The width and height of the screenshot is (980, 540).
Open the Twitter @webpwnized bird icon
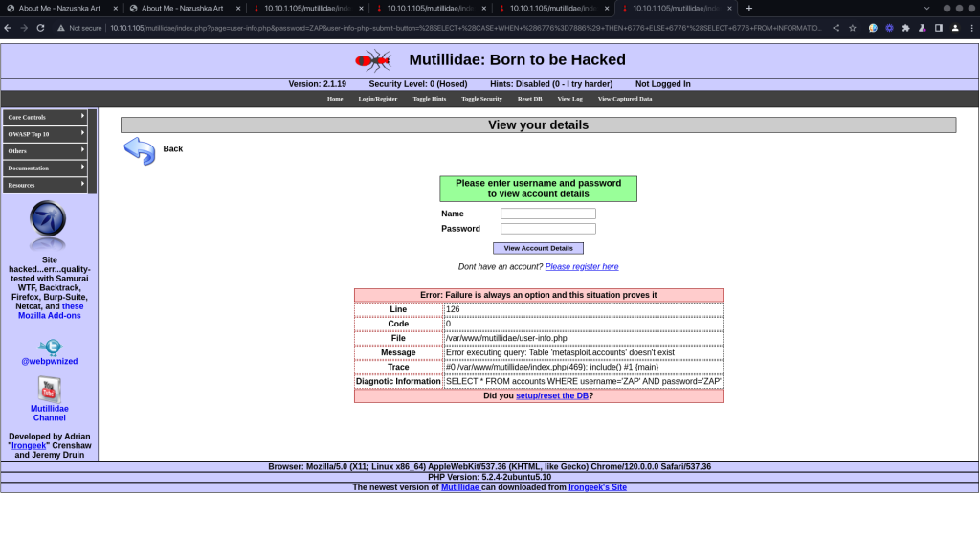point(50,347)
